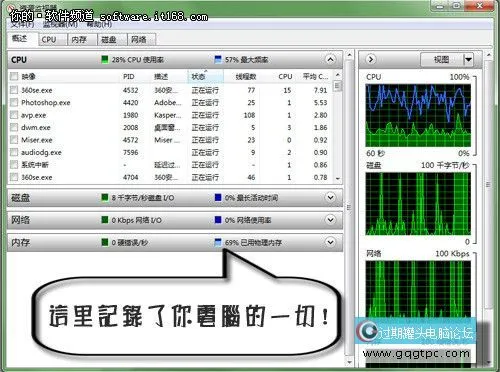Sort by the 平均 C... column header
Screen dimensions: 500x372
click(x=315, y=77)
